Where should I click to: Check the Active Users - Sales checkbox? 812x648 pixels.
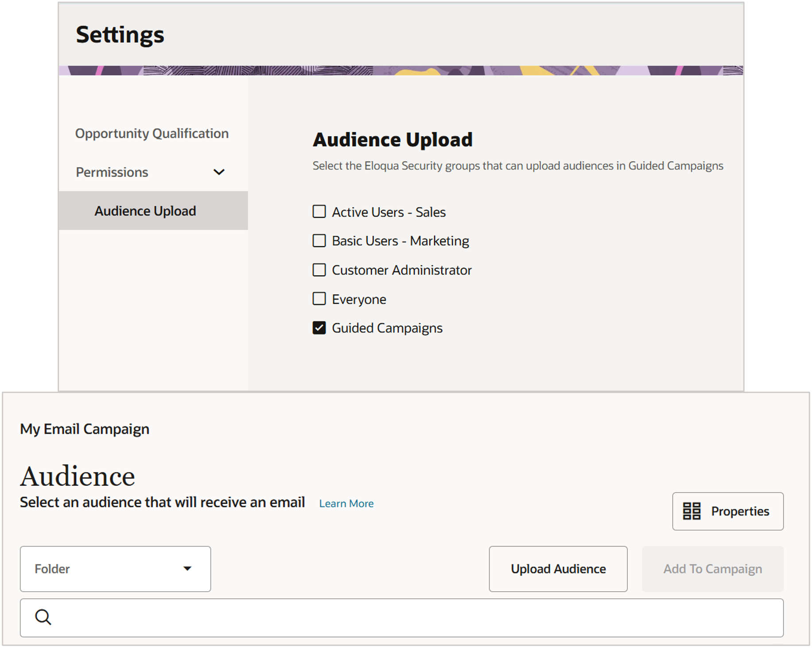[x=319, y=212]
